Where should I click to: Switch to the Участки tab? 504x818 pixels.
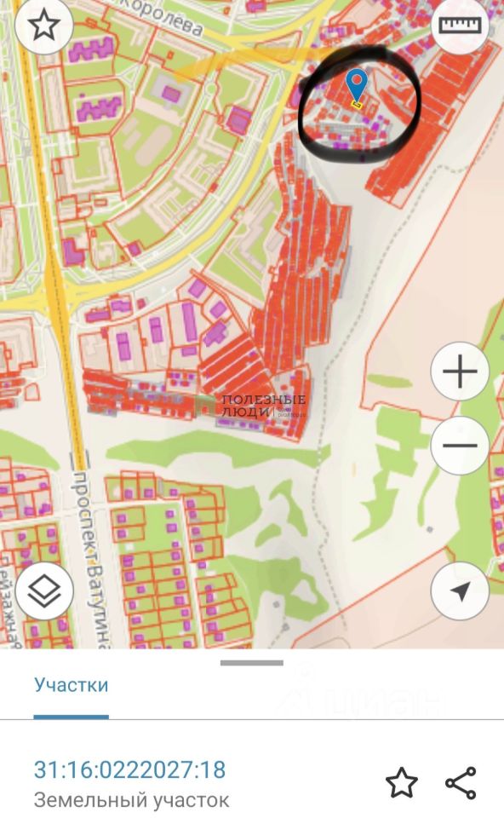[x=72, y=684]
